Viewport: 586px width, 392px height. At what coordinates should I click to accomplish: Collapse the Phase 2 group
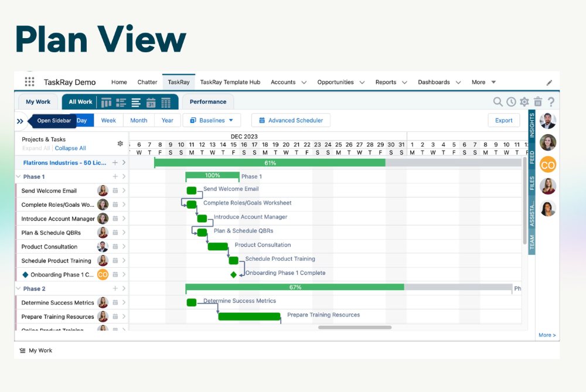click(18, 288)
